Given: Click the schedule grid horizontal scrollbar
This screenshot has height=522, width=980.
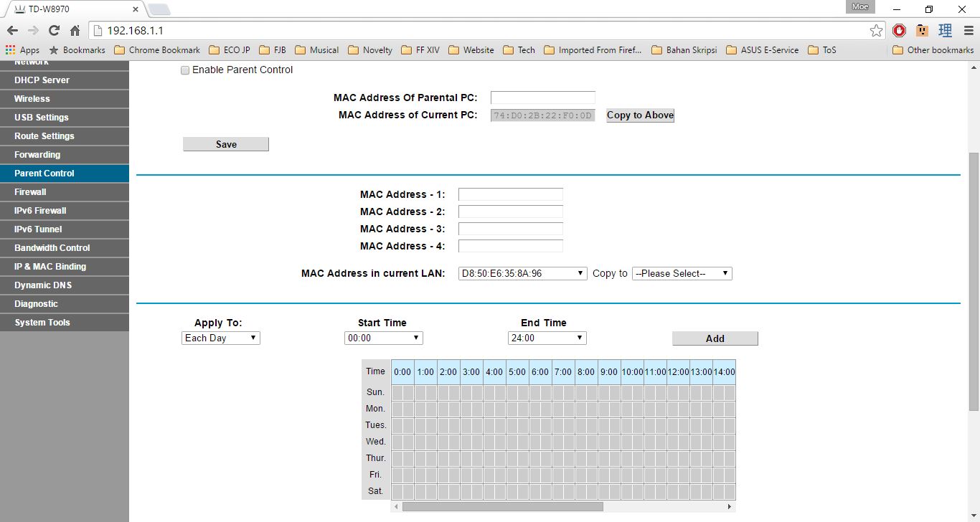Looking at the screenshot, I should tap(502, 506).
